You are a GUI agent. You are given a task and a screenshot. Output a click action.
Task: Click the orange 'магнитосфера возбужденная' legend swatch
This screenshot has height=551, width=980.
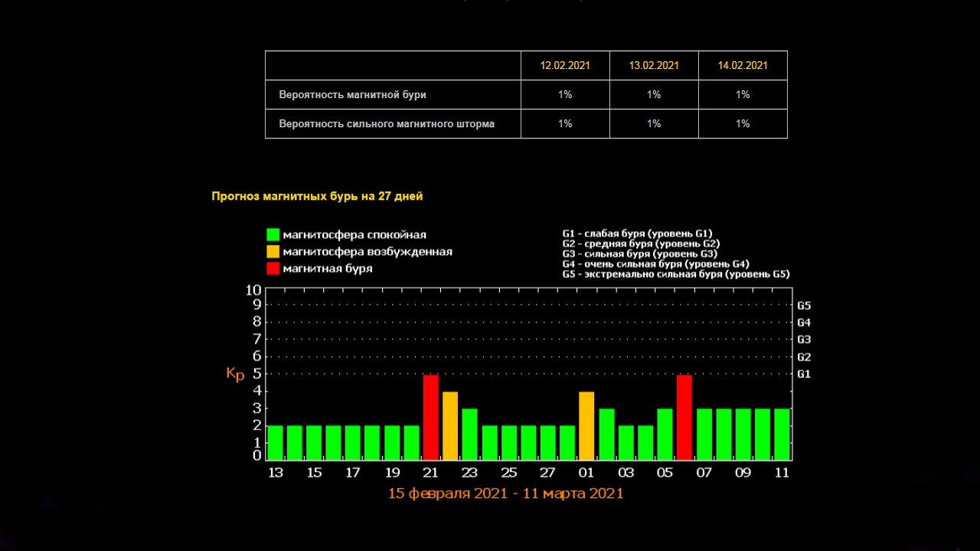273,252
